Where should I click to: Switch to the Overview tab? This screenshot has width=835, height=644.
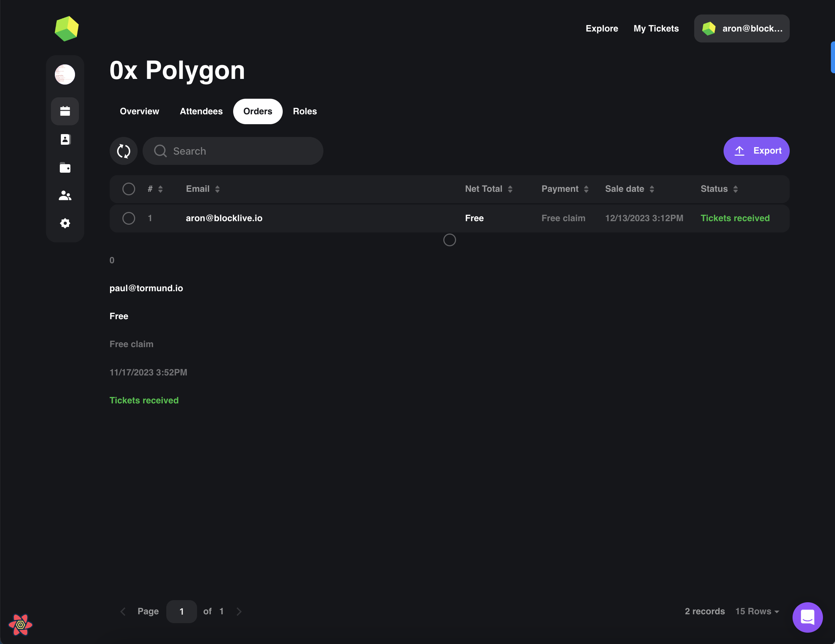(x=139, y=111)
